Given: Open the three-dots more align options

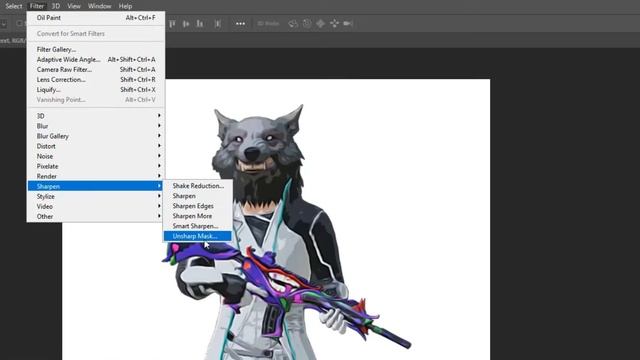Looking at the screenshot, I should 240,24.
